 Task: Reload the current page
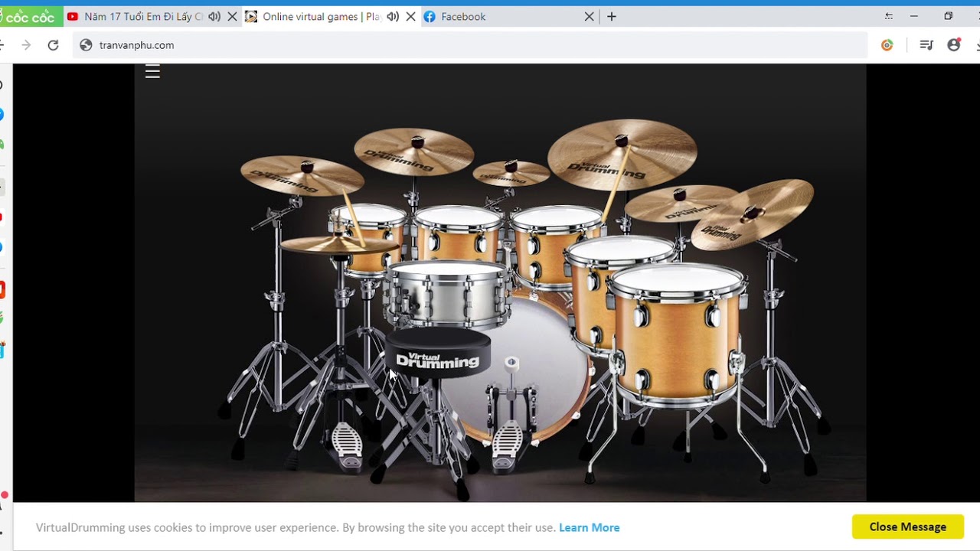coord(53,45)
